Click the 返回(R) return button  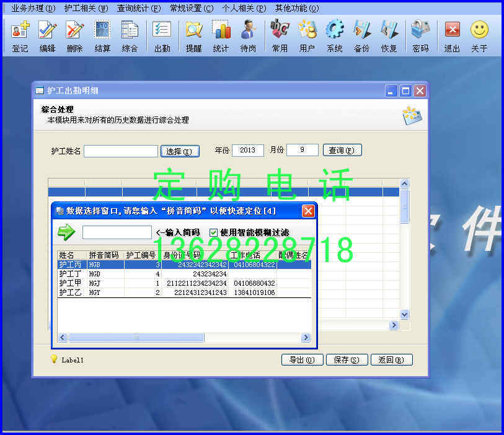(x=392, y=360)
